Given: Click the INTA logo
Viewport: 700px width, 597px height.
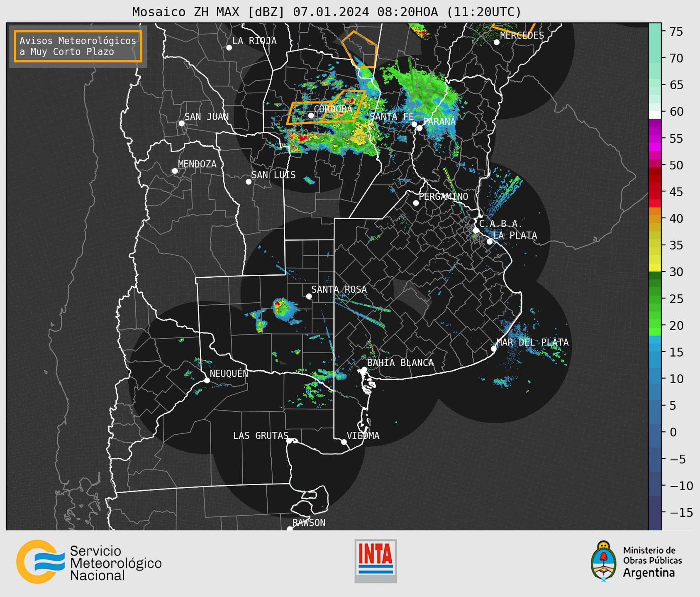Looking at the screenshot, I should (x=376, y=561).
